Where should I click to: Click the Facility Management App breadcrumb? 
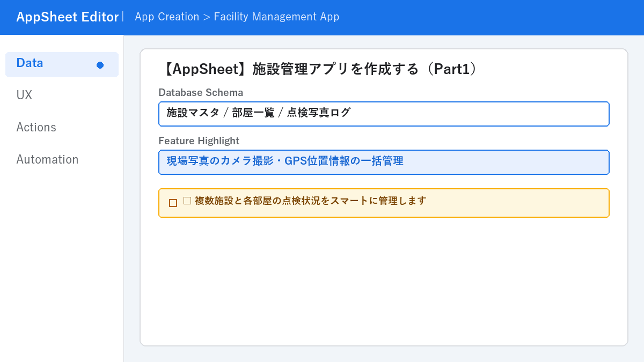pos(276,17)
